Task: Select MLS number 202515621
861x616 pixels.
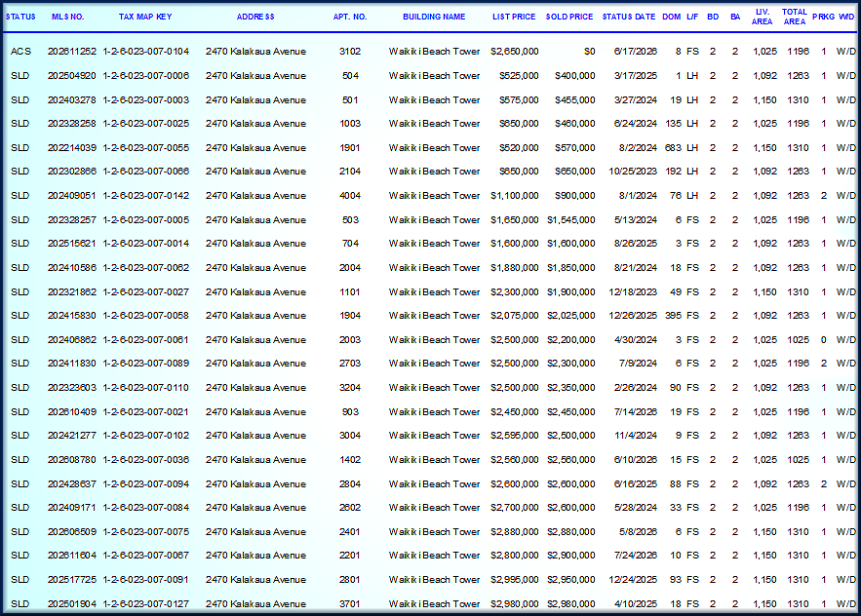Action: point(72,244)
